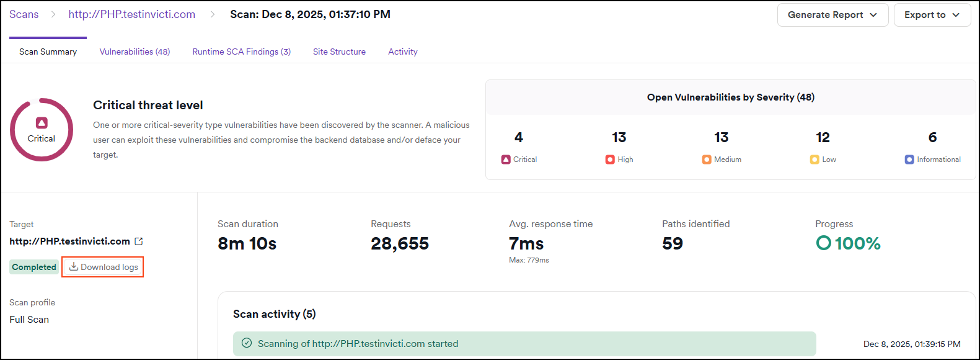
Task: Click the Critical threat level heading
Action: [148, 106]
